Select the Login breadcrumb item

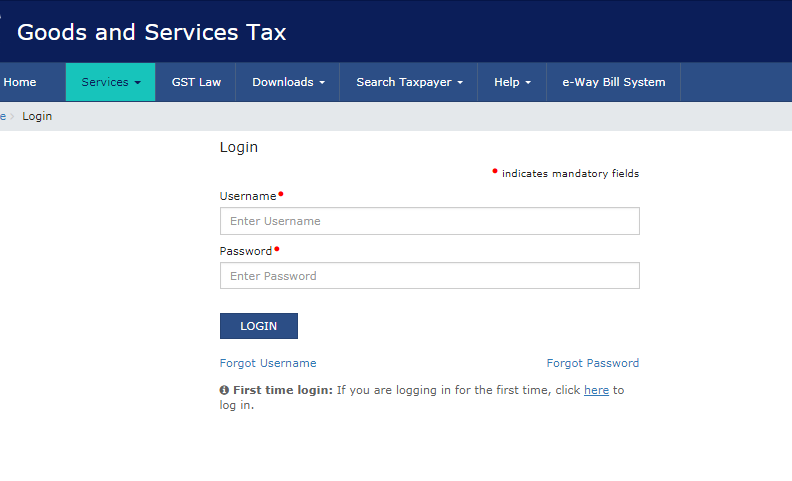tap(37, 116)
